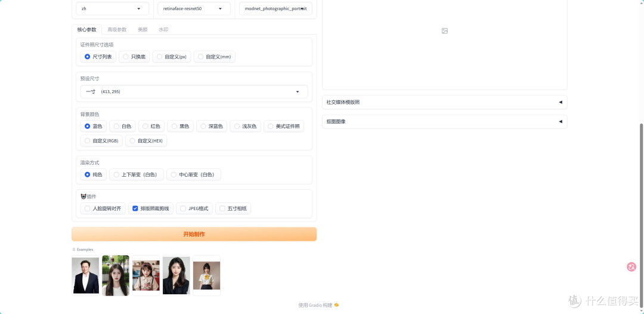Image resolution: width=644 pixels, height=314 pixels.
Task: Open the modnet_photographic_portrait dropdown
Action: pyautogui.click(x=275, y=8)
